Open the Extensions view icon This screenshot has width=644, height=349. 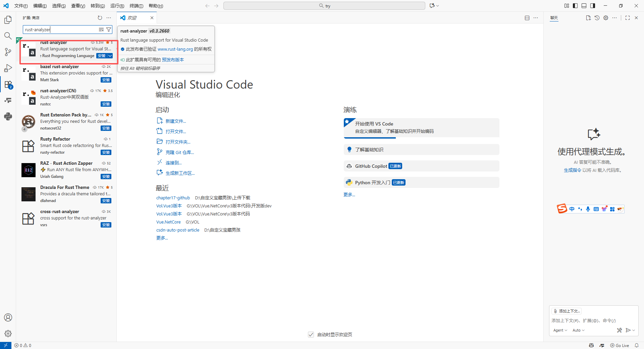coord(8,84)
